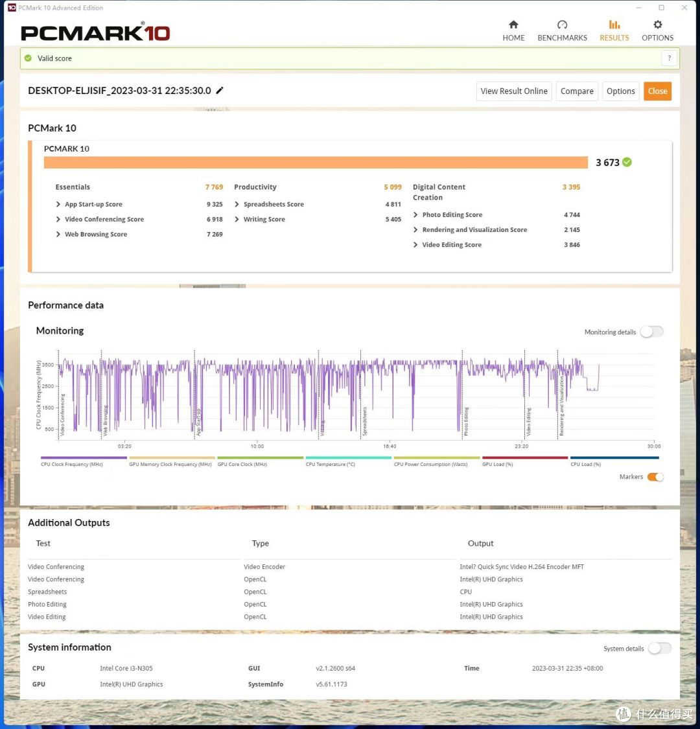Close the result with the orange Close button
Screen dimensions: 700x729
tap(658, 91)
